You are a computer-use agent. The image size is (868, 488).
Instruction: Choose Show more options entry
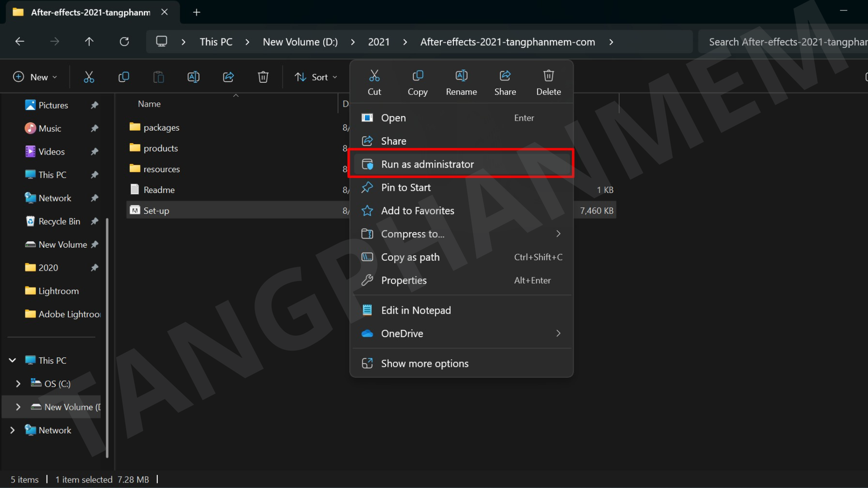coord(424,364)
